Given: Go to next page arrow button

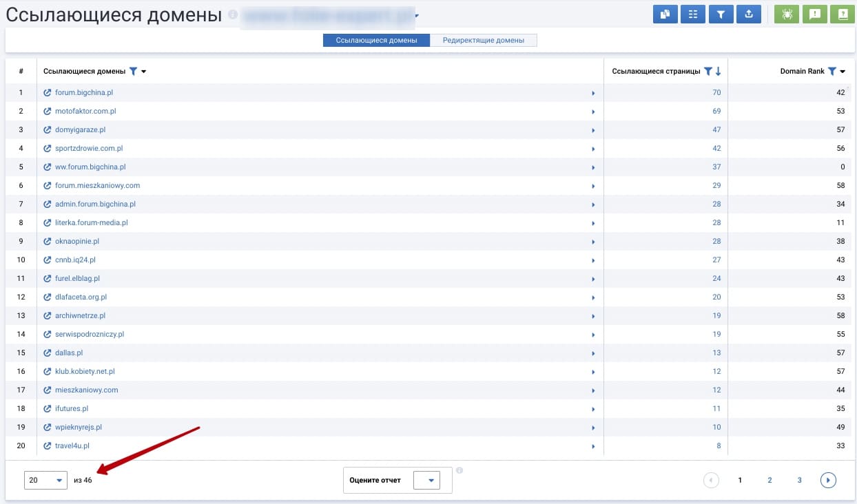Looking at the screenshot, I should pos(828,480).
